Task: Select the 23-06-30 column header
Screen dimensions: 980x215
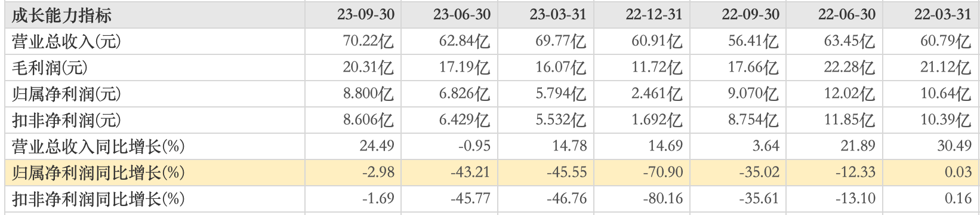Action: point(462,14)
